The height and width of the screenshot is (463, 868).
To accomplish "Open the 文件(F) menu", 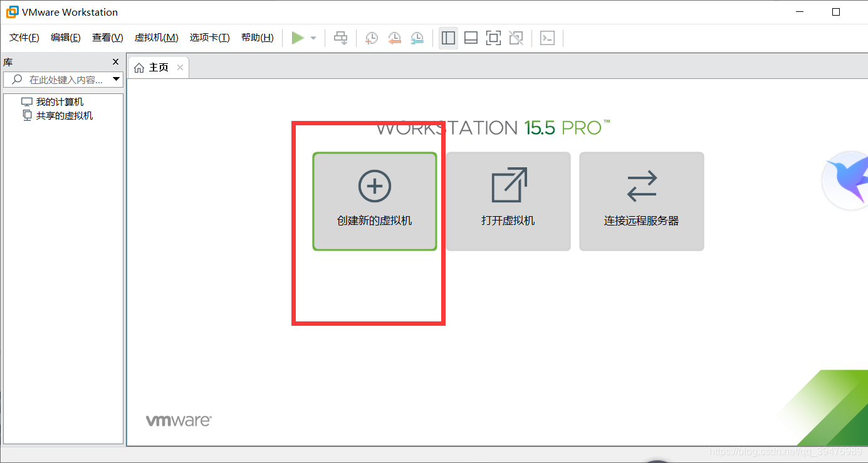I will (24, 38).
